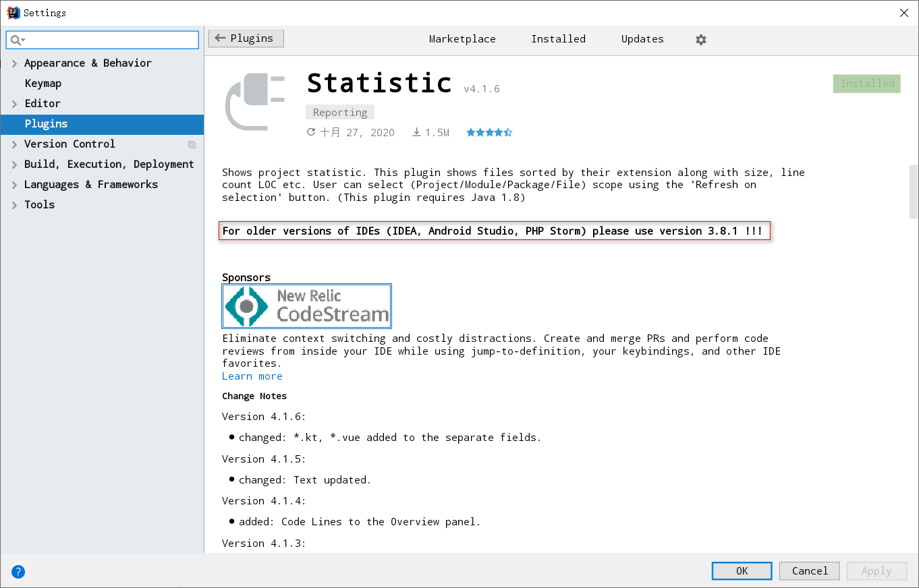This screenshot has height=588, width=919.
Task: Click the Version 4.1.6 change note heading
Action: tap(264, 417)
